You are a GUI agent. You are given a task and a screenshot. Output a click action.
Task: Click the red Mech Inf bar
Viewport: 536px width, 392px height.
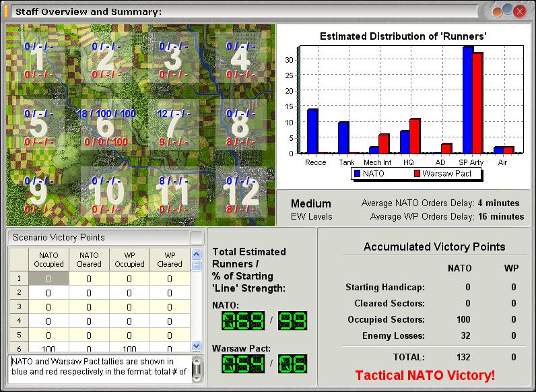click(384, 144)
